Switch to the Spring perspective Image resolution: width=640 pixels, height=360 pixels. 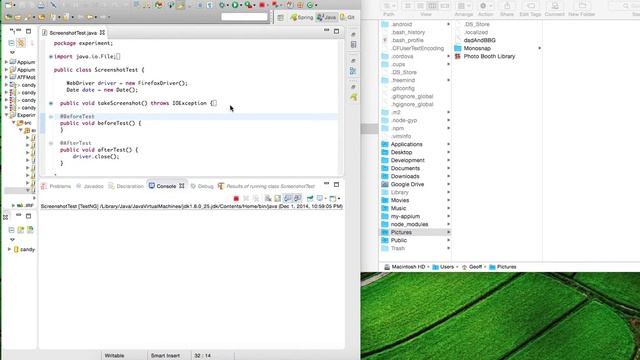(302, 18)
